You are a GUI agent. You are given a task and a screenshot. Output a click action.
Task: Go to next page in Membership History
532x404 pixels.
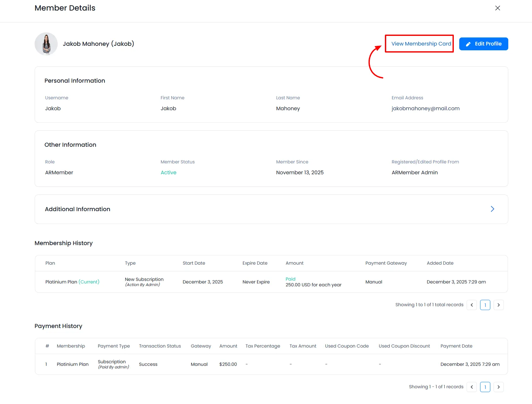pos(498,305)
